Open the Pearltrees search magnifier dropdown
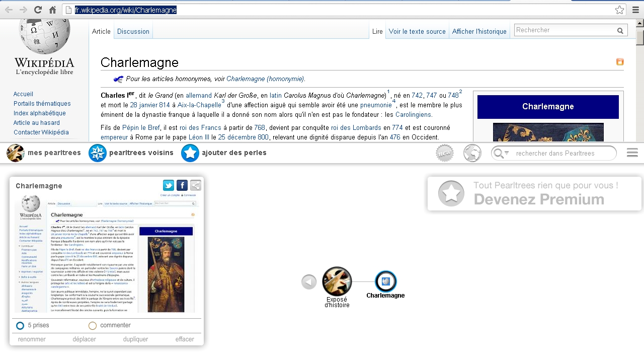This screenshot has height=360, width=644. pyautogui.click(x=501, y=153)
